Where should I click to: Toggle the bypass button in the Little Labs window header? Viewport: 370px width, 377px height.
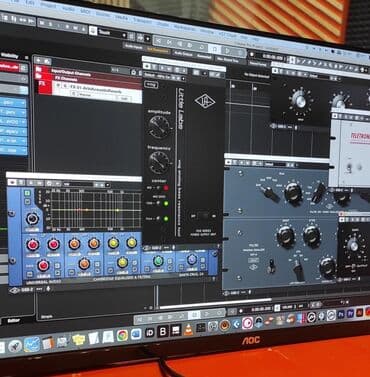tap(148, 66)
